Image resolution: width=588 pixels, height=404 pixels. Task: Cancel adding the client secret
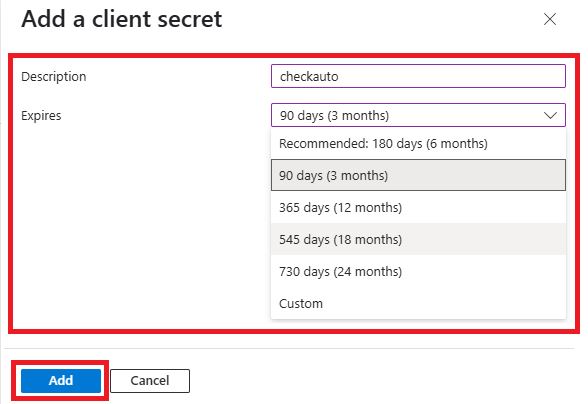click(150, 381)
